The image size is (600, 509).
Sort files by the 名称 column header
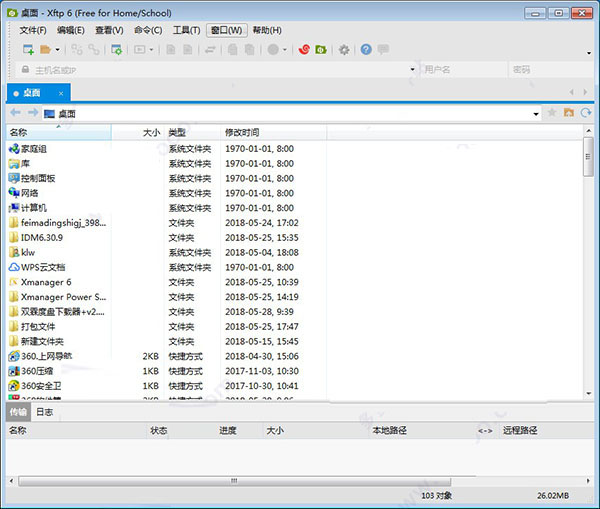pos(20,132)
